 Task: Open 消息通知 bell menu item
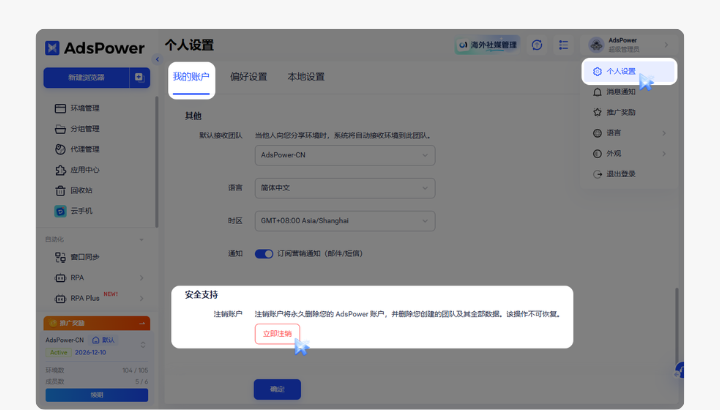coord(629,92)
